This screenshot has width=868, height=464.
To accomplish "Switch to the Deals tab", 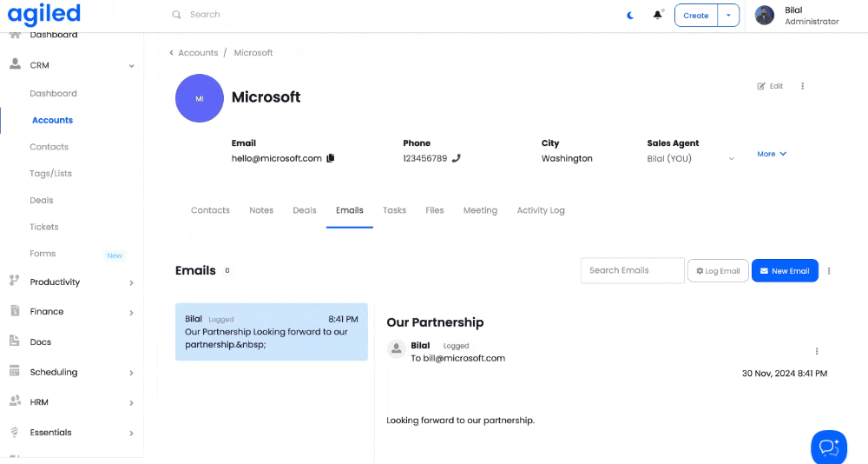I will [x=305, y=210].
